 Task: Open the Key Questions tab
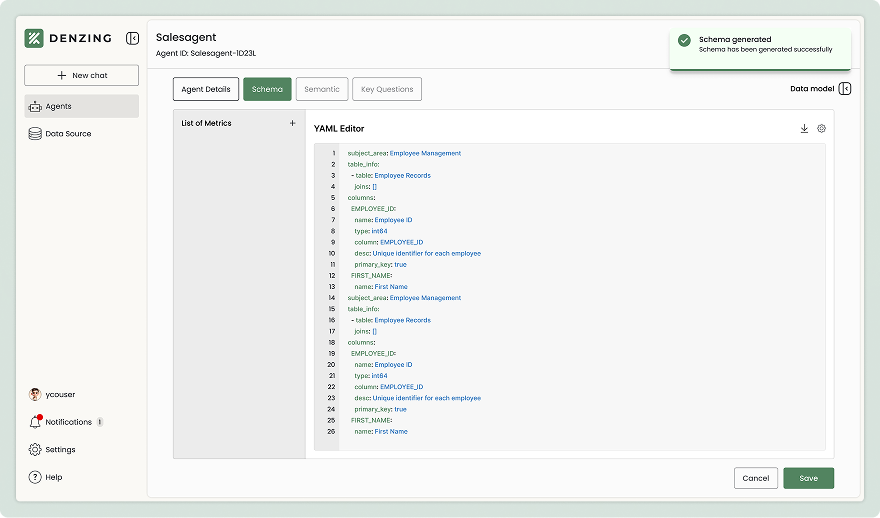pos(387,89)
